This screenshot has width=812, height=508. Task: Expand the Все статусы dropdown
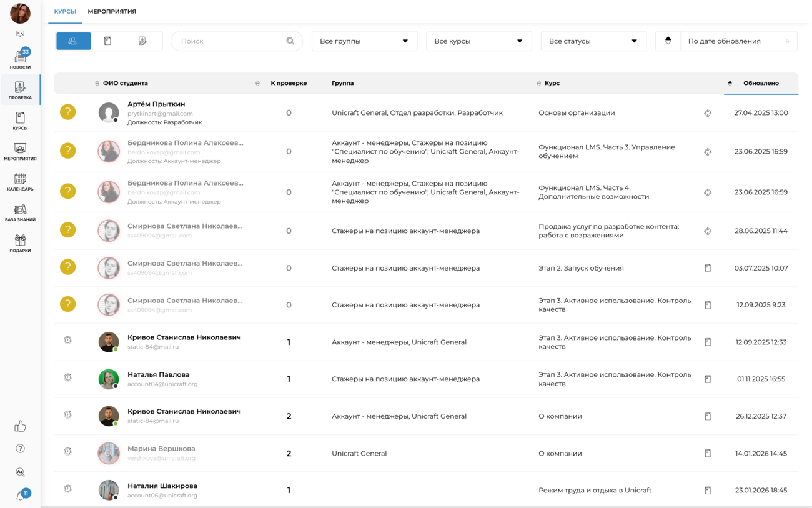pos(593,41)
